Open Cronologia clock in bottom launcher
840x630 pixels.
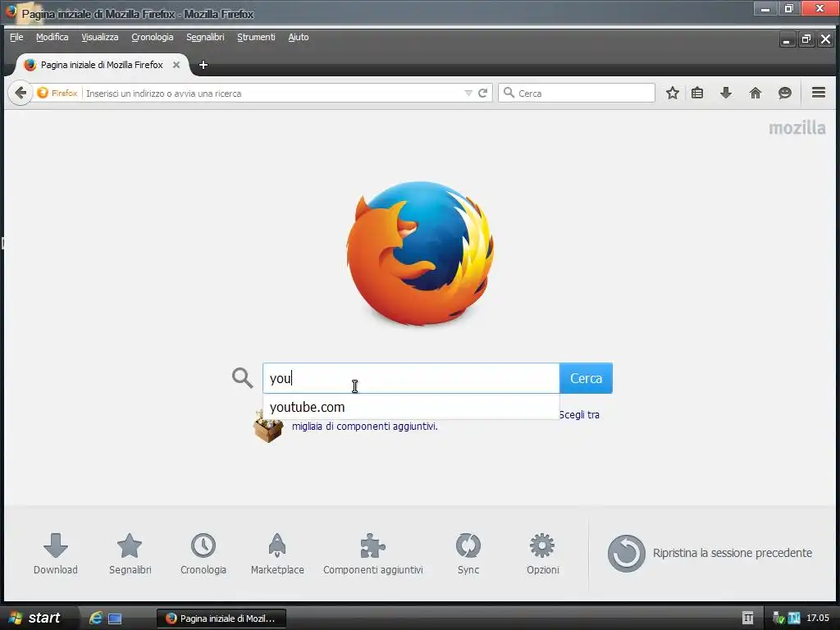click(x=203, y=554)
